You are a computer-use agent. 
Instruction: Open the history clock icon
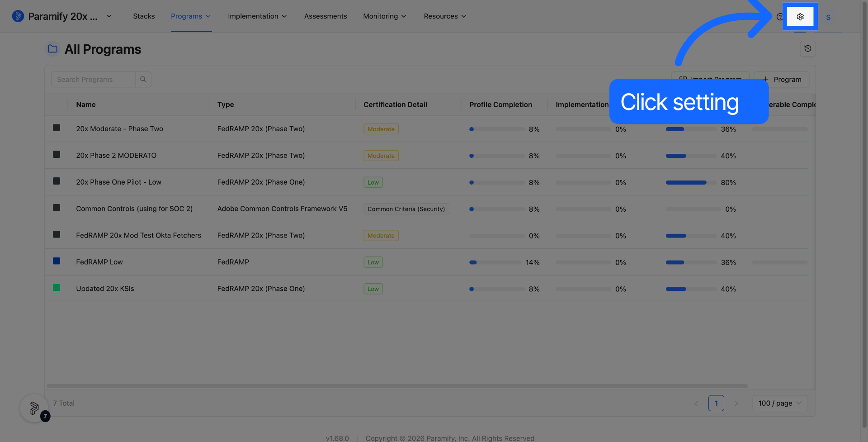[x=808, y=48]
